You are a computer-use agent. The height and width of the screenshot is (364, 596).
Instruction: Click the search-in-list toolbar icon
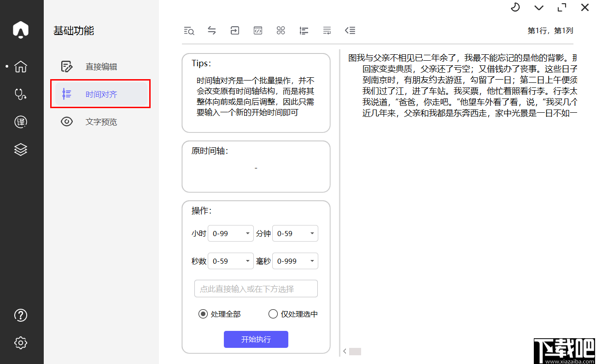click(189, 31)
